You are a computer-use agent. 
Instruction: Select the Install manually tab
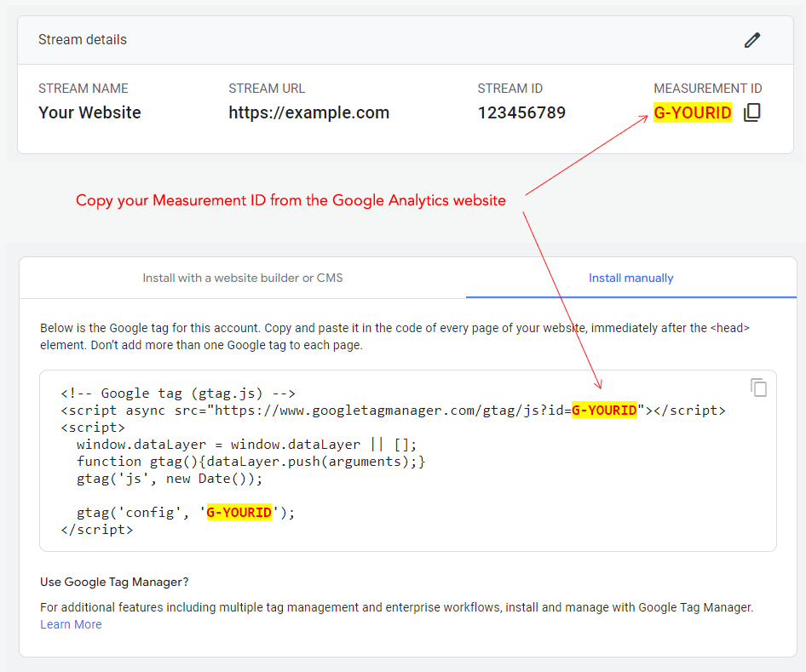point(630,278)
